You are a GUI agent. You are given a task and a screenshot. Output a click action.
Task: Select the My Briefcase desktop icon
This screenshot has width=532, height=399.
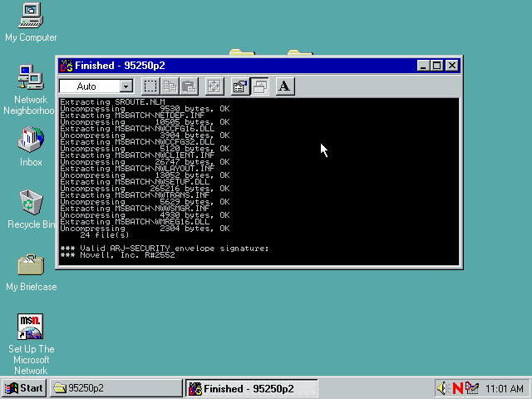pos(31,273)
